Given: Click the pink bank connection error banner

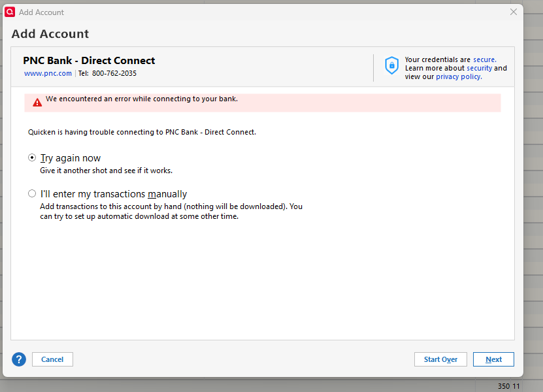Looking at the screenshot, I should pyautogui.click(x=263, y=103).
